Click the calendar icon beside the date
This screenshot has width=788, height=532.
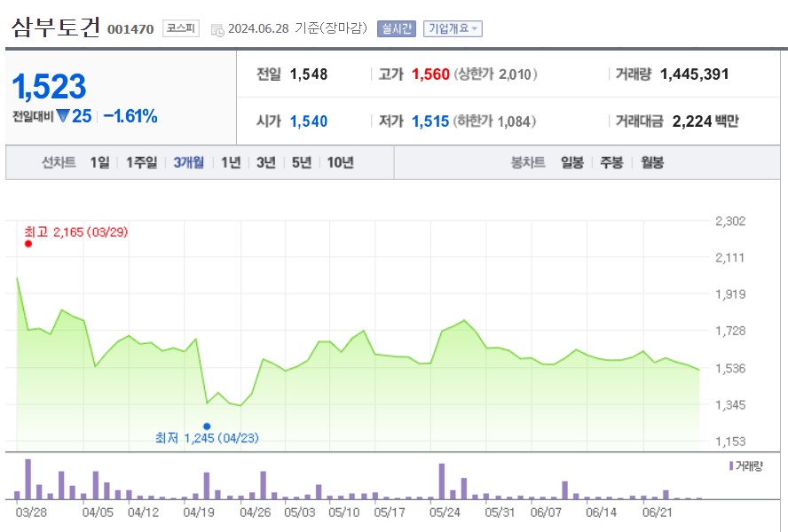(x=217, y=30)
